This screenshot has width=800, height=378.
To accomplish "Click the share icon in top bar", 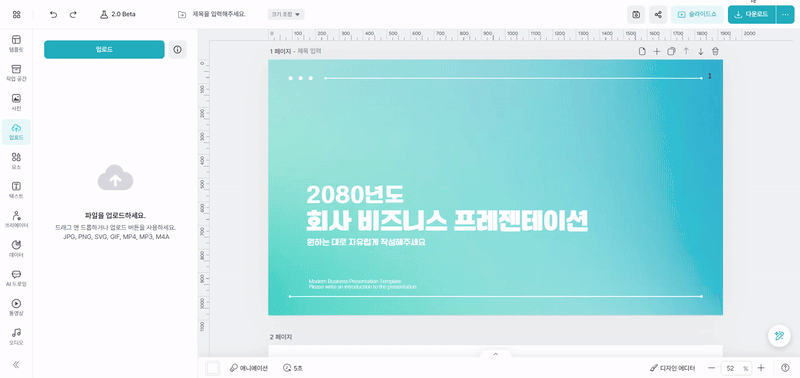I will pos(658,14).
